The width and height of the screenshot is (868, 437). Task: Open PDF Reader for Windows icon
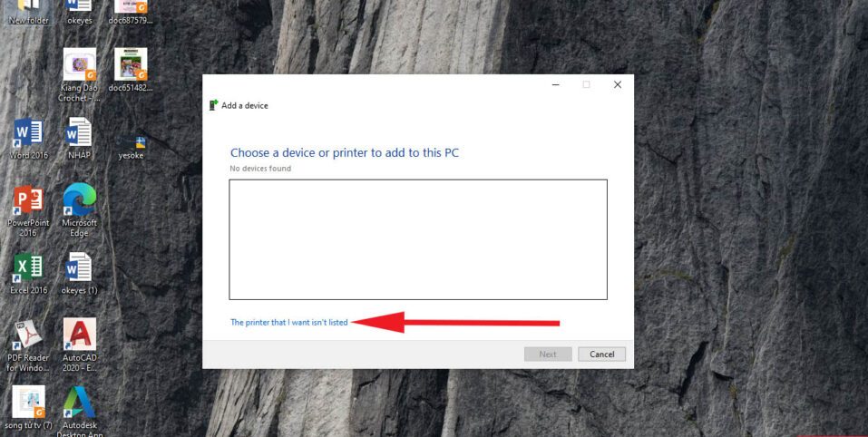[28, 345]
